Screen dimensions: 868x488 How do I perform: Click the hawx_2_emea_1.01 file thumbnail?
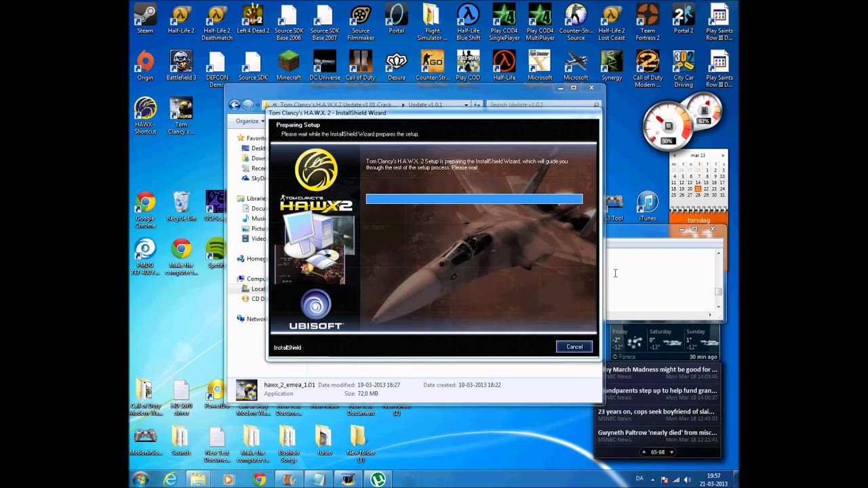pyautogui.click(x=246, y=390)
